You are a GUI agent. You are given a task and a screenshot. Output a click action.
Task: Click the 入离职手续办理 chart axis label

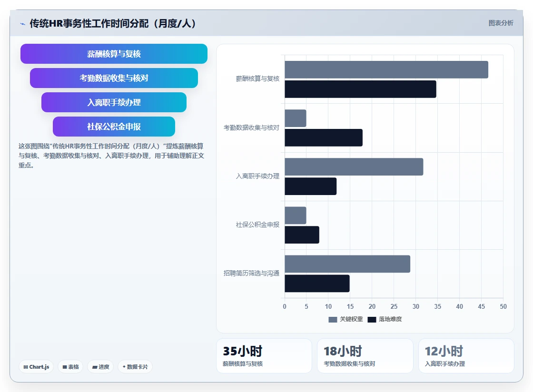[x=257, y=176]
